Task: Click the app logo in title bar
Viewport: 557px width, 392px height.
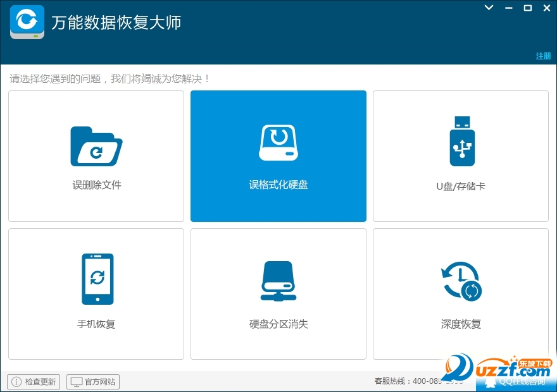Action: (26, 22)
